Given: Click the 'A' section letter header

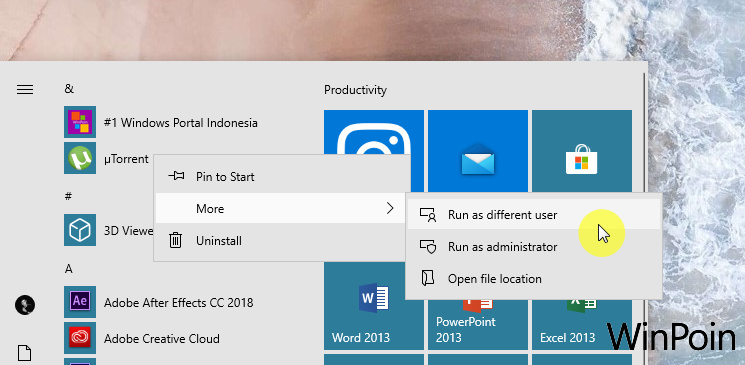Looking at the screenshot, I should 68,269.
